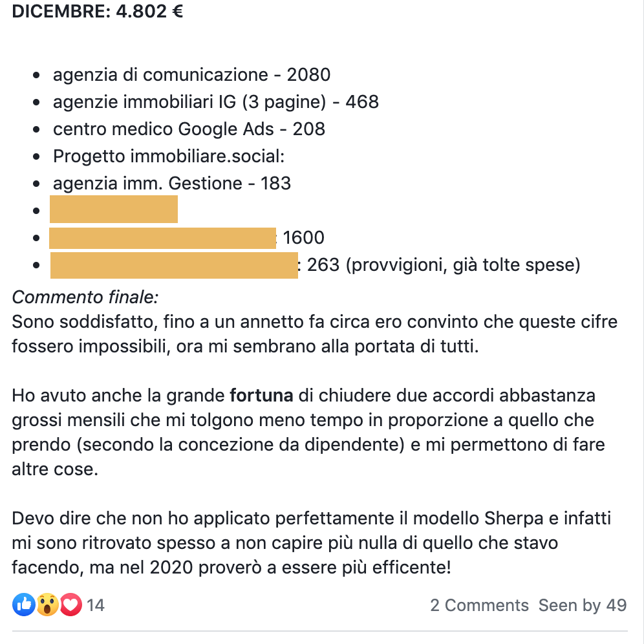Click the centro medico Google Ads item
This screenshot has height=644, width=644.
click(x=189, y=129)
